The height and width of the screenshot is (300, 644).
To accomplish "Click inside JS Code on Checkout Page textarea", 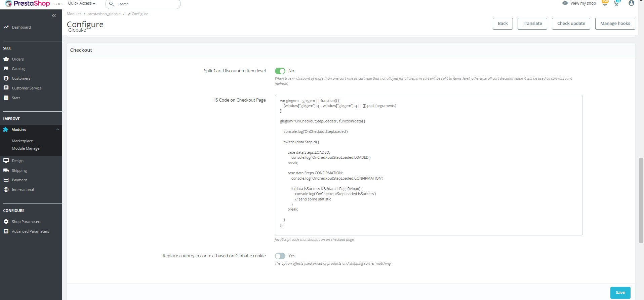I will pyautogui.click(x=429, y=165).
